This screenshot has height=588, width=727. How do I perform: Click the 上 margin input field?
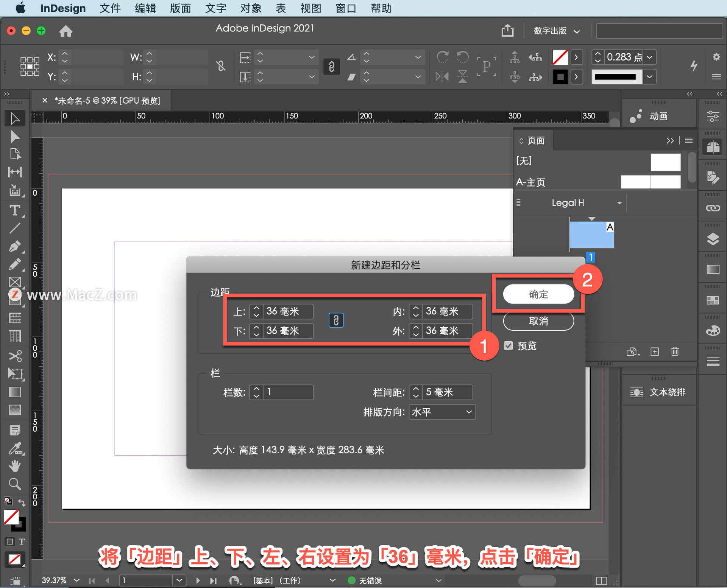coord(288,311)
